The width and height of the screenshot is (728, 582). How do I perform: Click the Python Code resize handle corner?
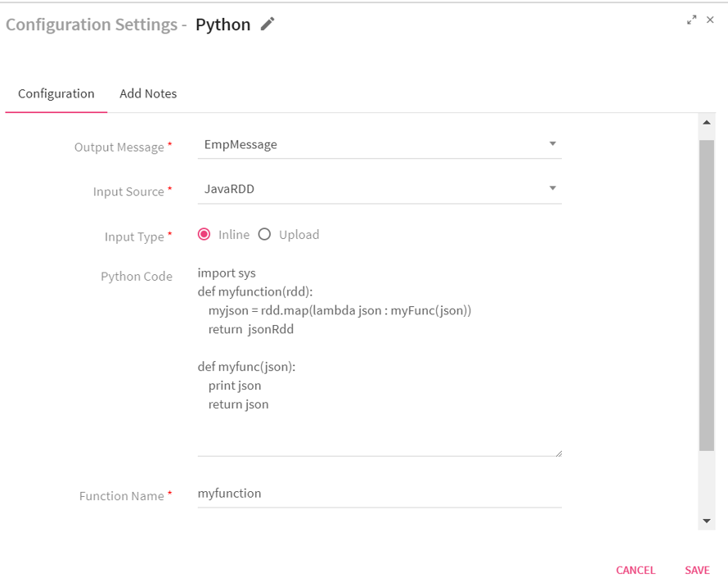[559, 453]
